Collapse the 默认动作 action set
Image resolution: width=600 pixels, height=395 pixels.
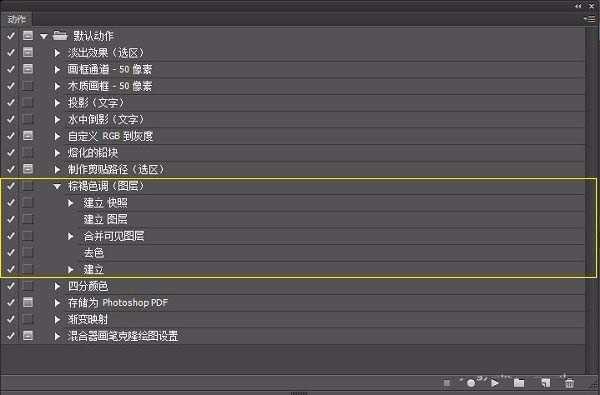(x=44, y=36)
